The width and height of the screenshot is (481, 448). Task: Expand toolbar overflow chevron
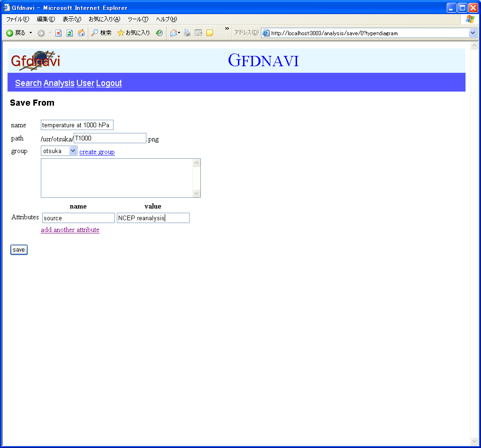click(x=227, y=29)
